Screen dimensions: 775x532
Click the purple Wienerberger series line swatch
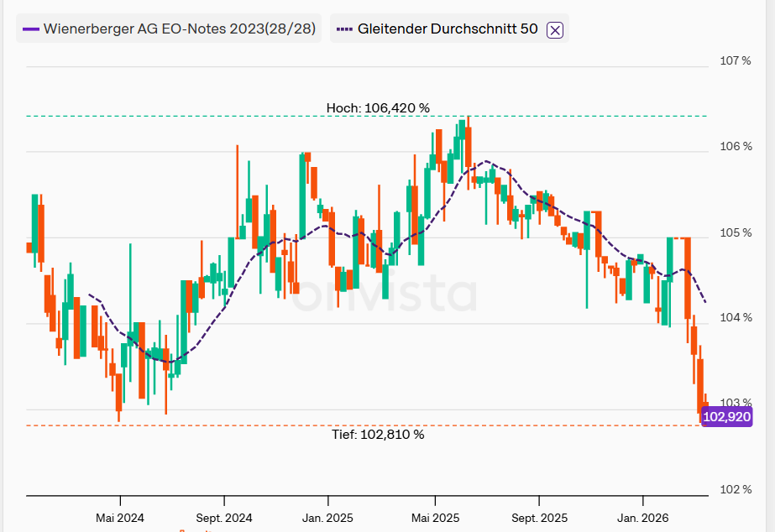pyautogui.click(x=31, y=29)
